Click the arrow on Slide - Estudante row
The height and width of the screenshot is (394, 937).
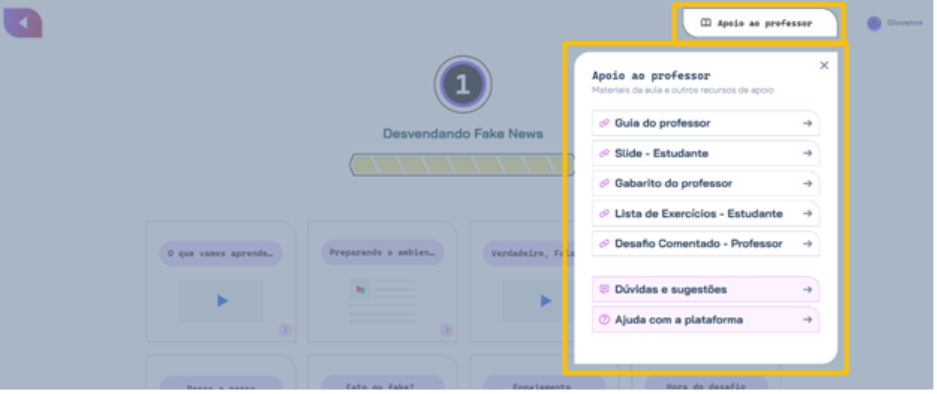point(807,154)
